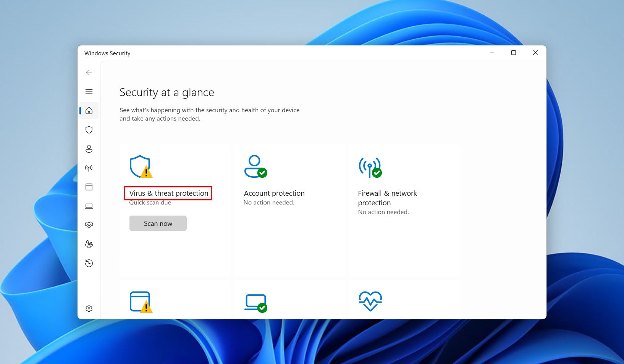
Task: Click 'No action needed.' under Firewall & network
Action: 383,212
